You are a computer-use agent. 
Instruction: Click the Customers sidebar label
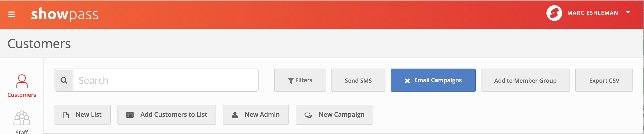coord(22,95)
